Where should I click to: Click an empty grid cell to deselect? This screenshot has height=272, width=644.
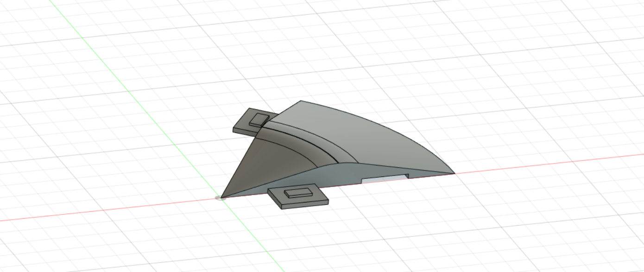(93, 222)
